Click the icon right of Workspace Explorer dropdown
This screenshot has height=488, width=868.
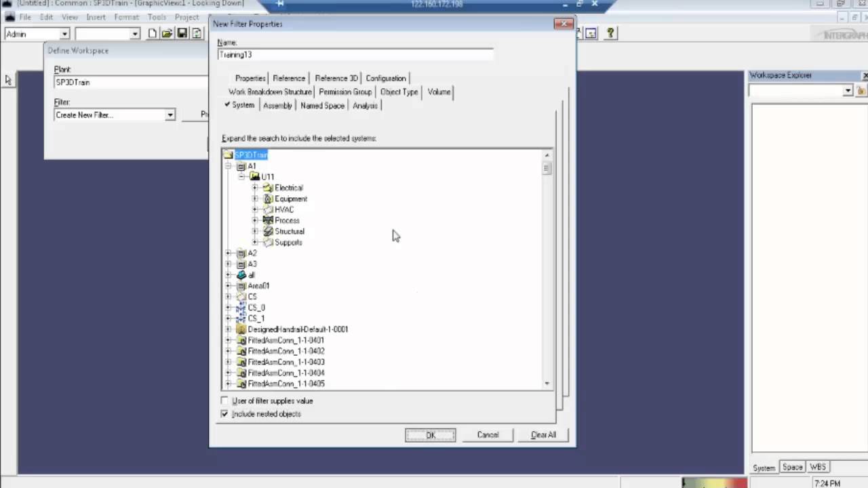pyautogui.click(x=861, y=91)
